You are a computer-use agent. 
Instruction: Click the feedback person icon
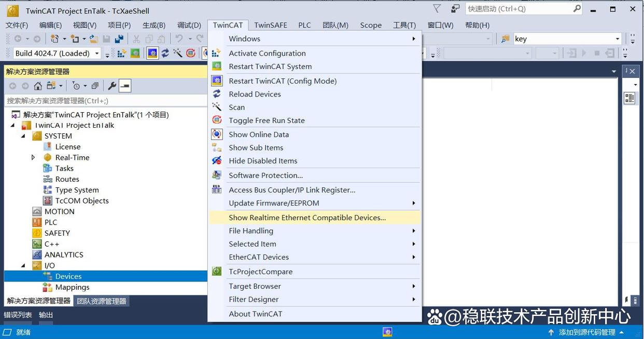tap(455, 9)
